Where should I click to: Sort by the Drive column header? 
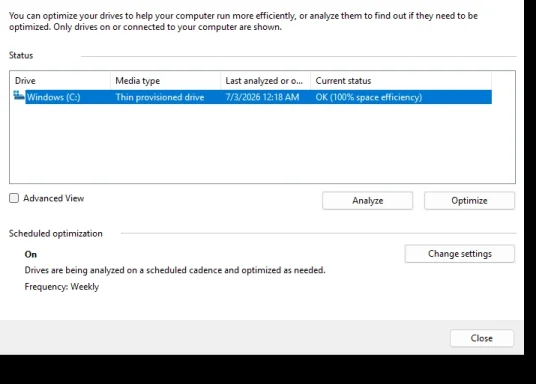[x=60, y=81]
